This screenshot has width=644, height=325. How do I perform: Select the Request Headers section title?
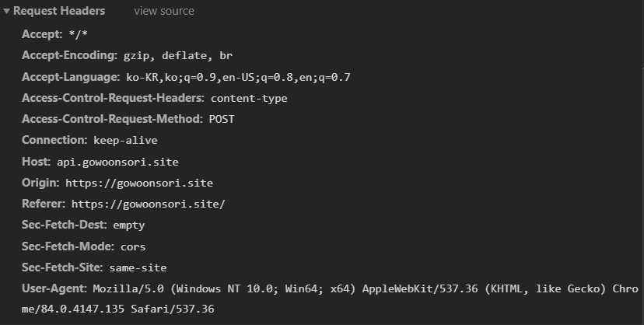(59, 12)
